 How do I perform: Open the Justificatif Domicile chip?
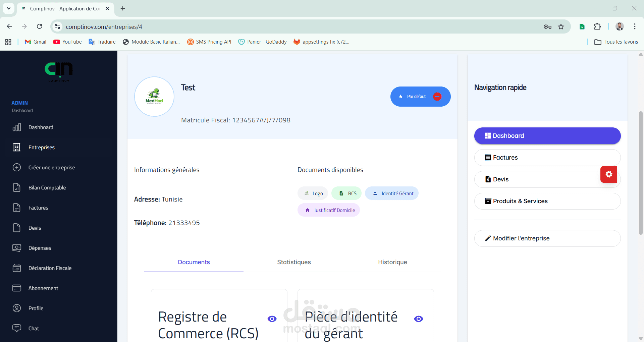click(329, 210)
